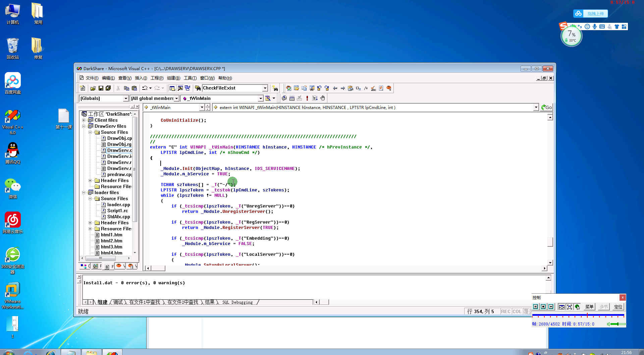Click the right arrow navigate forward icon
644x355 pixels.
click(x=343, y=88)
